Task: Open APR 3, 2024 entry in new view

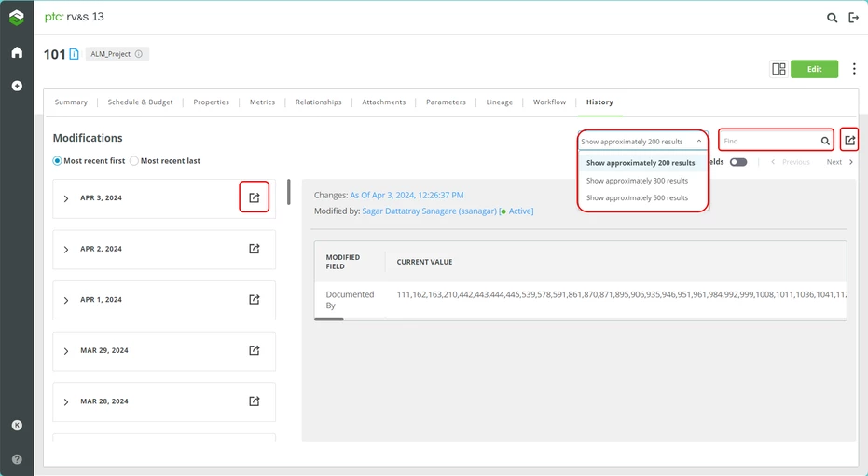Action: point(255,197)
